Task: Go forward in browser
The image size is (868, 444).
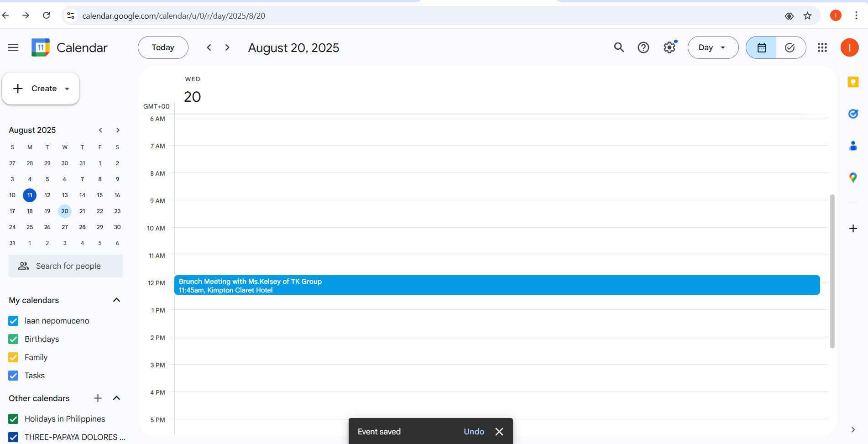Action: tap(26, 16)
